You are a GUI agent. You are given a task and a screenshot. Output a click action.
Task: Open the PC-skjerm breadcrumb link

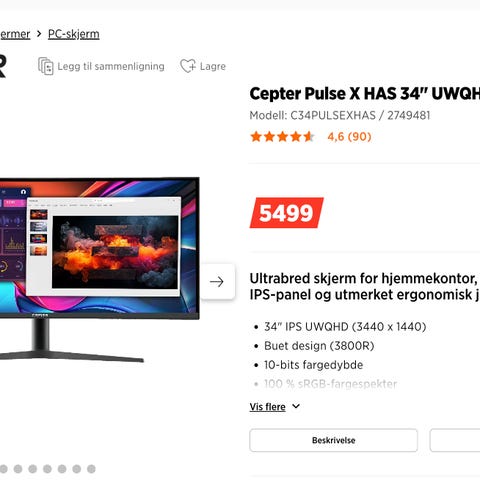pos(74,34)
